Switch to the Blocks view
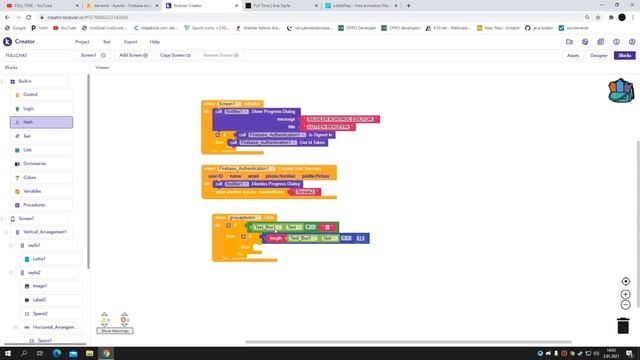The width and height of the screenshot is (640, 360). click(624, 55)
